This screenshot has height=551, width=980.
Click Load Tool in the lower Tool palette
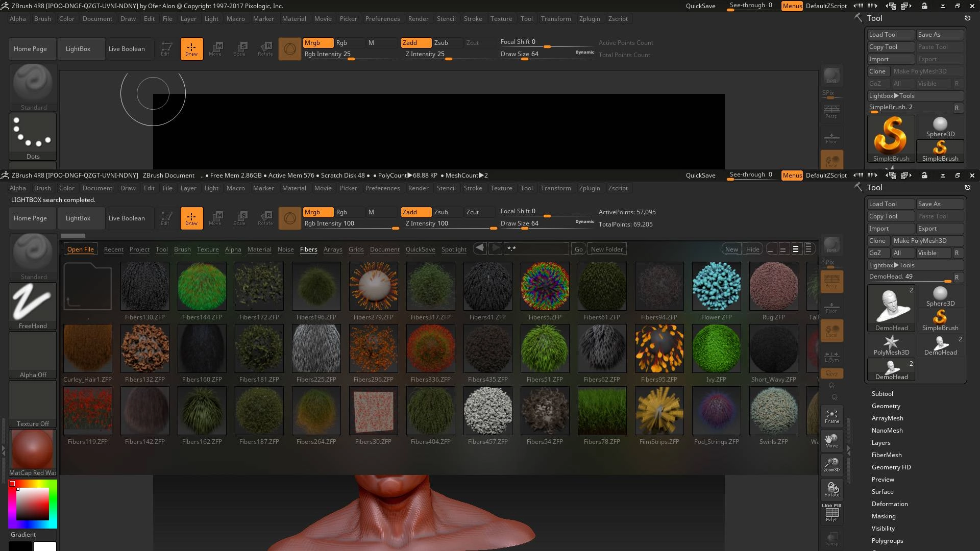point(891,204)
